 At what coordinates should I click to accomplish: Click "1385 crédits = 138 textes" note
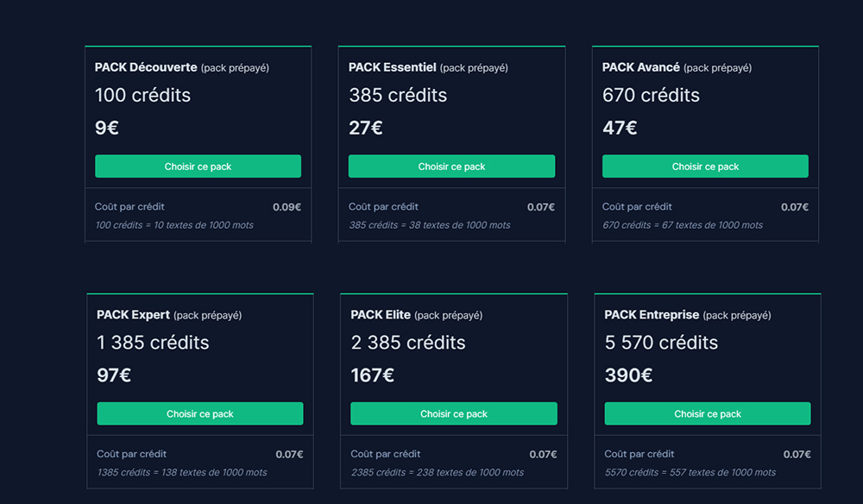coord(182,473)
